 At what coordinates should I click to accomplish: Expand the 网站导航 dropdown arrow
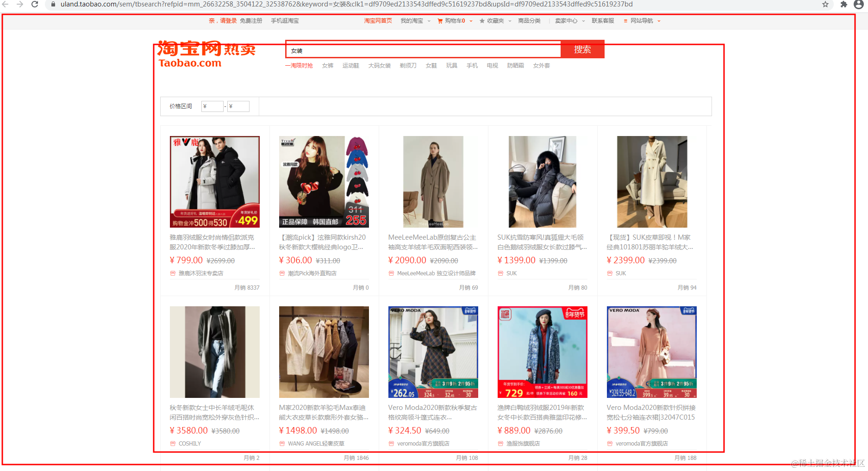659,21
